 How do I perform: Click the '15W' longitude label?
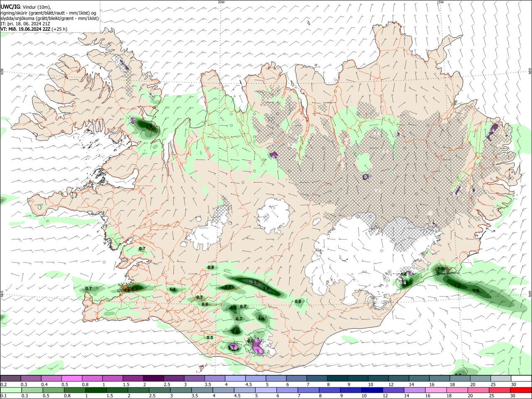[440, 2]
